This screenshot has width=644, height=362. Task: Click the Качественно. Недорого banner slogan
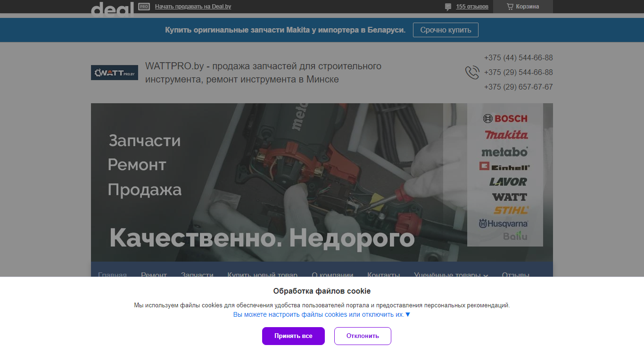pos(262,238)
